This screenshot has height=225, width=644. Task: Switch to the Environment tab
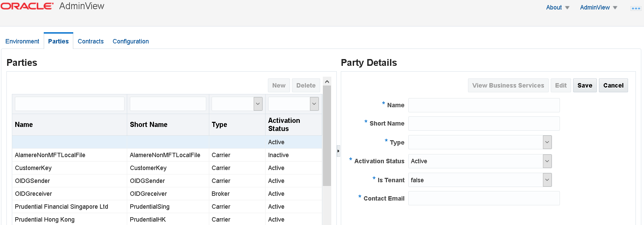point(22,41)
